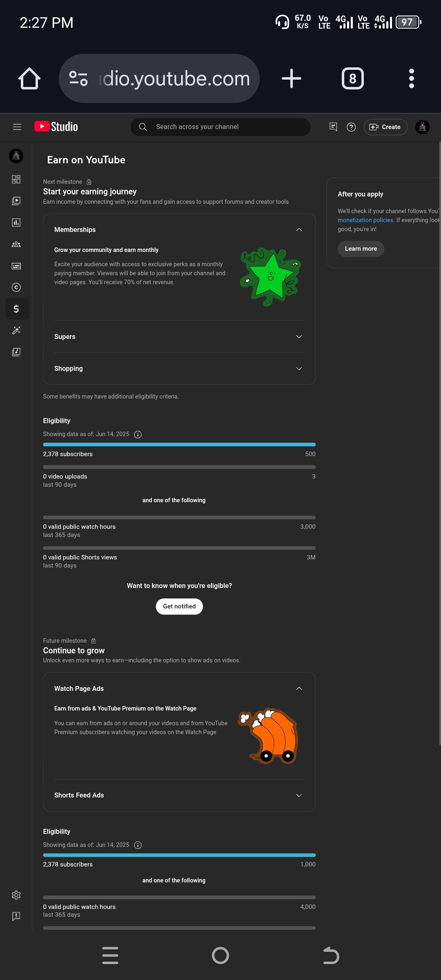441x980 pixels.
Task: Open Settings gear in sidebar
Action: (16, 895)
